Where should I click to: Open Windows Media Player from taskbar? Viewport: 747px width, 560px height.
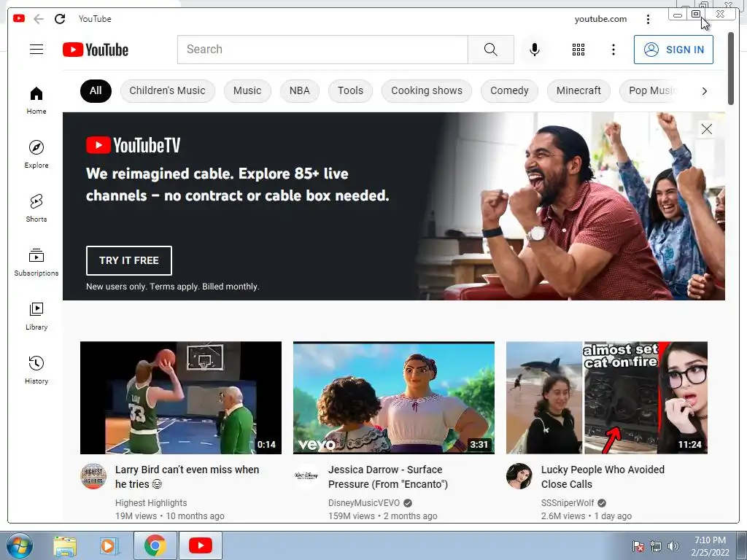108,545
